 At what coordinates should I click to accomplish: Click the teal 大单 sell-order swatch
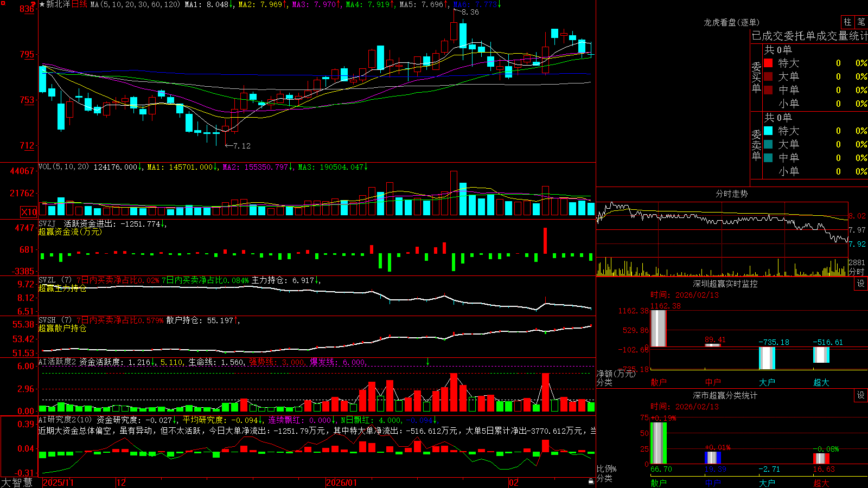tap(768, 144)
